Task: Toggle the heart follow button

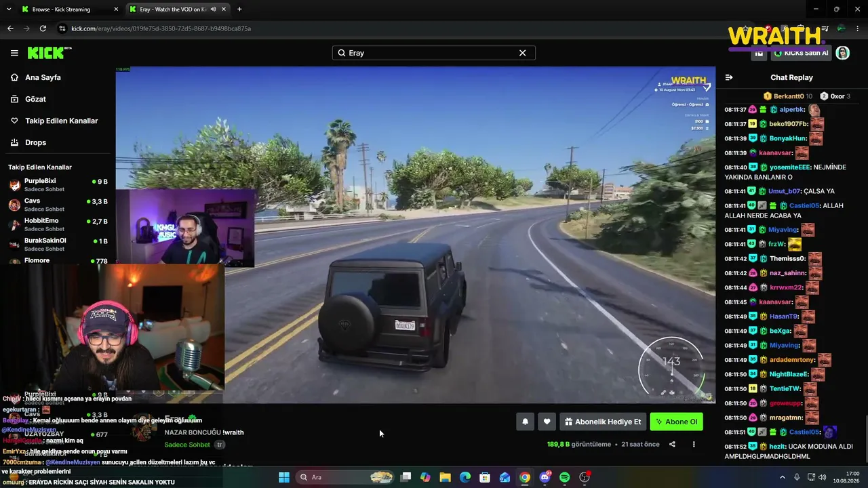Action: coord(547,422)
